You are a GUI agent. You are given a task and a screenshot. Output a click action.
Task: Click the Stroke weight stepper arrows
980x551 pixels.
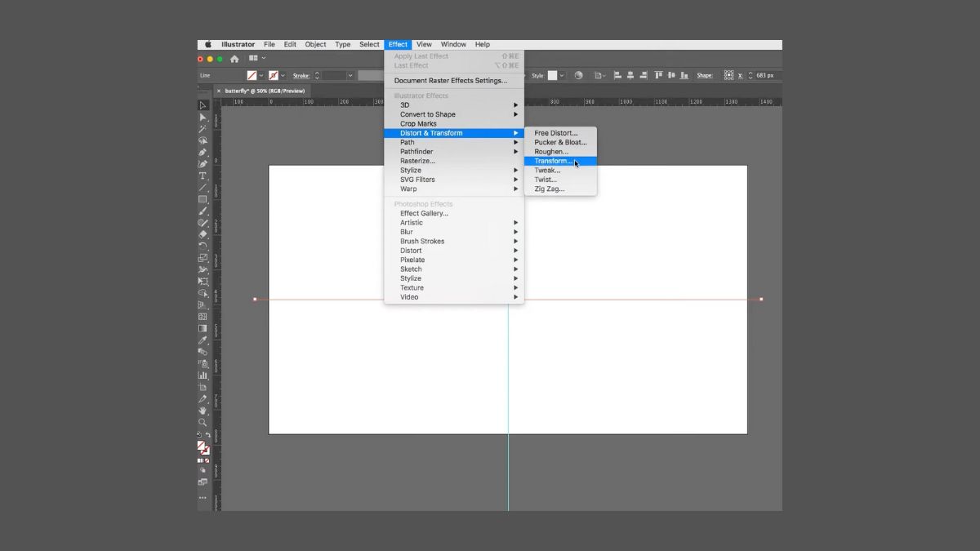317,75
